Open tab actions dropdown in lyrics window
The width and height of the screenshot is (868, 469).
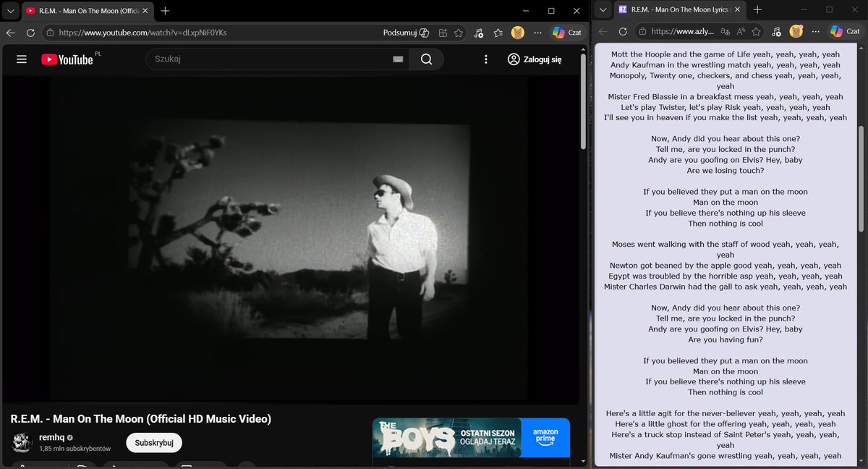(x=603, y=10)
